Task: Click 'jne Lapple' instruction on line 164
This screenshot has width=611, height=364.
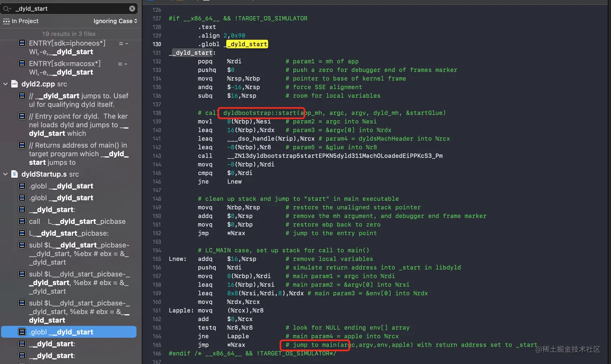Action: (223, 336)
